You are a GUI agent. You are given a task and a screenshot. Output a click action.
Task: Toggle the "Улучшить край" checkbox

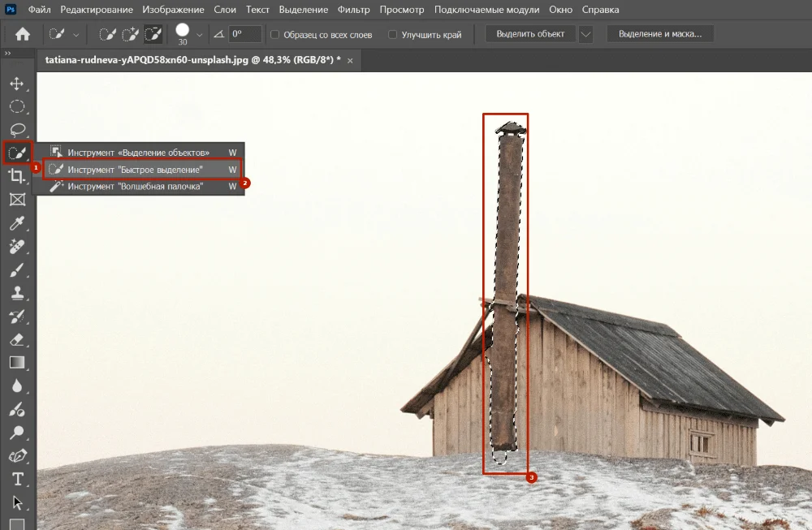pos(393,35)
